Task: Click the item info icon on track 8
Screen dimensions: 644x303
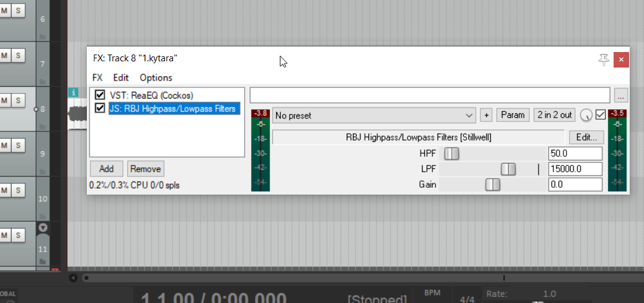Action: point(74,92)
